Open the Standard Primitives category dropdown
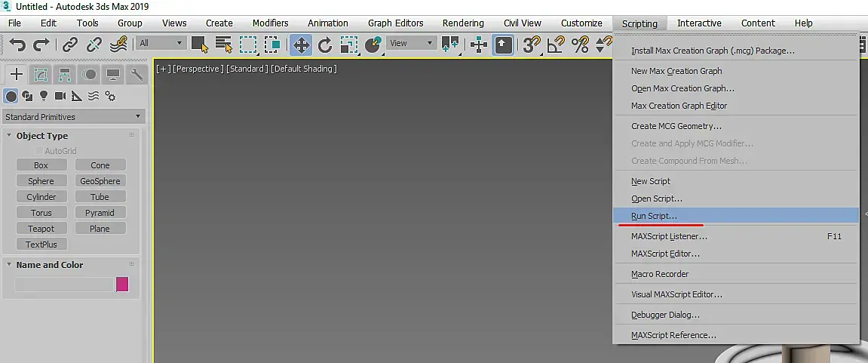 (73, 117)
